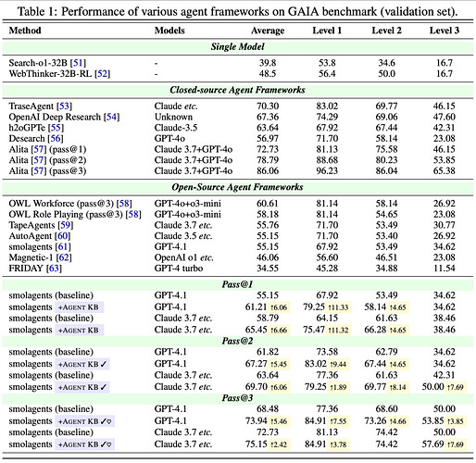476x463 pixels.
Task: Click citation 57 in the Alita pass@3 row
Action: tap(39, 171)
